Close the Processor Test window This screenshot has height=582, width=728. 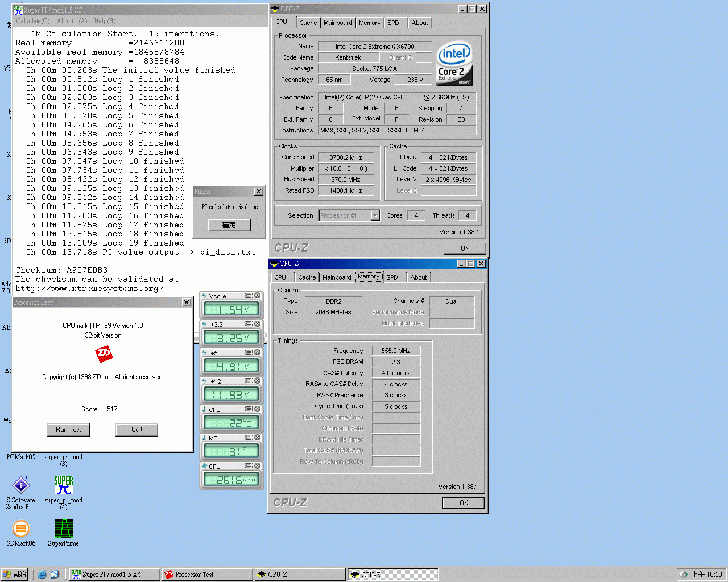(187, 302)
